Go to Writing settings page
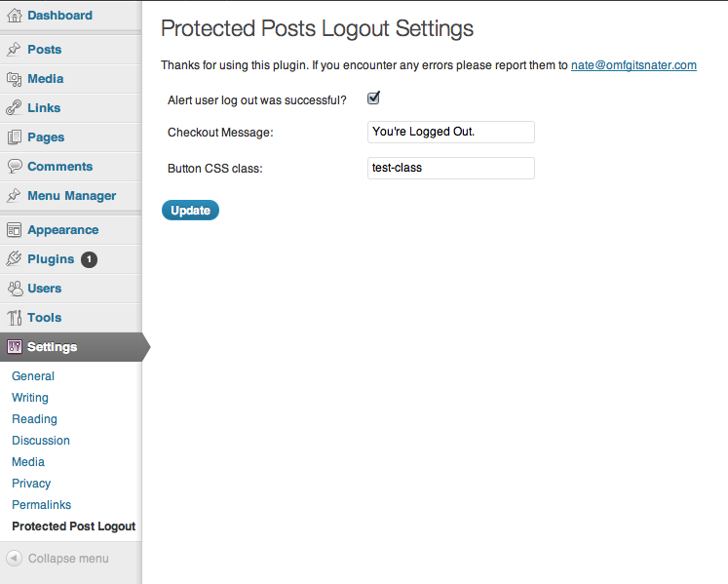Image resolution: width=728 pixels, height=584 pixels. tap(30, 398)
